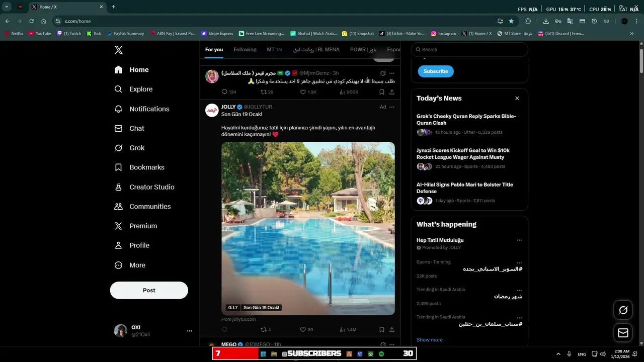
Task: Reply to the JOLLY ad post
Action: (x=224, y=330)
